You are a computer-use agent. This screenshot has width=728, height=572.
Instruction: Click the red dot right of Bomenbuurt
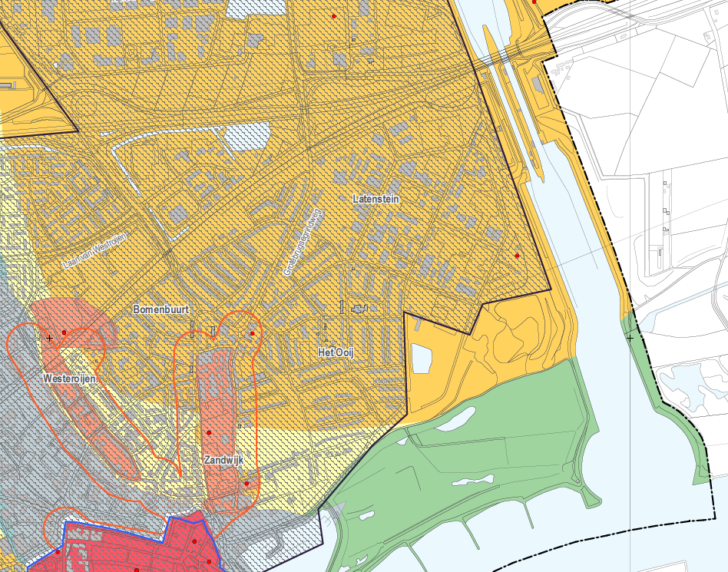point(252,333)
